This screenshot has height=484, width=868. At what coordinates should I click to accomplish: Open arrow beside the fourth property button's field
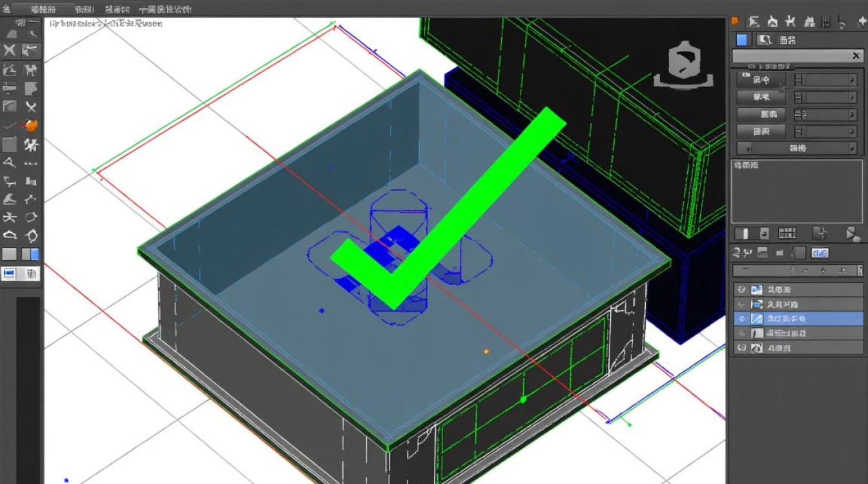click(852, 132)
